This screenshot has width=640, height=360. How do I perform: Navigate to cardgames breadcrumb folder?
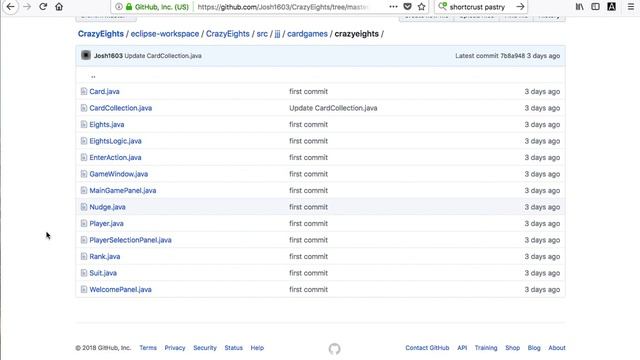pyautogui.click(x=307, y=34)
